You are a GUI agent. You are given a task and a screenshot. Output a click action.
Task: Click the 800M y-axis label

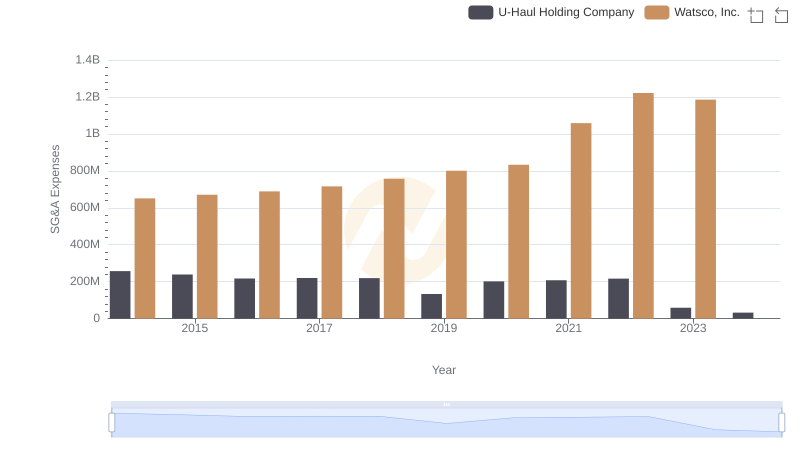coord(85,170)
